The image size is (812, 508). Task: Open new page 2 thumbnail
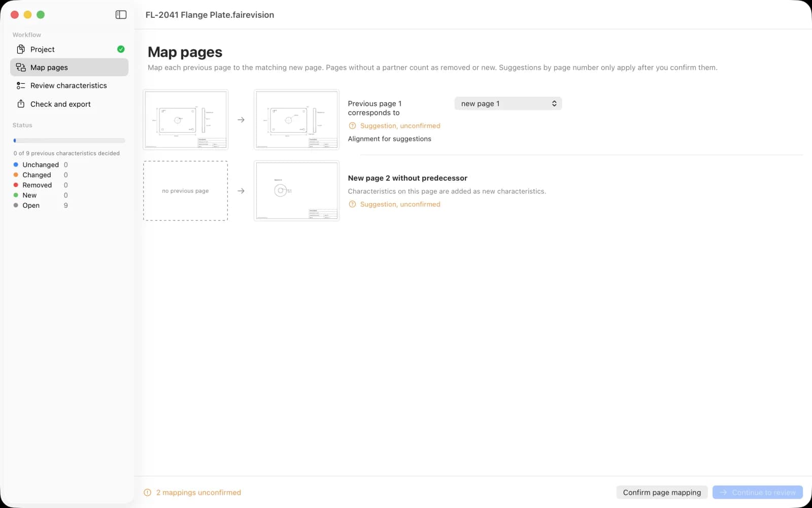pyautogui.click(x=296, y=191)
